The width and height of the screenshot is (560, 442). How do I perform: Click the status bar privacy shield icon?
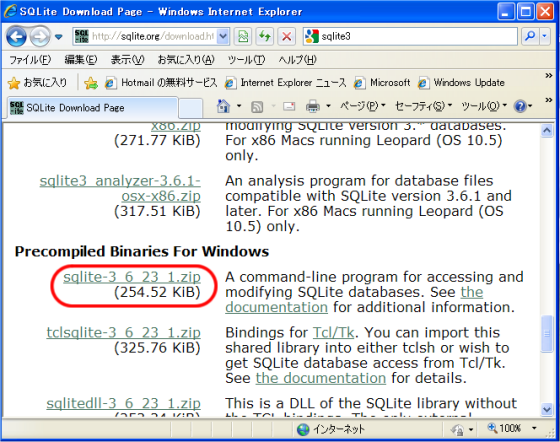tap(458, 430)
